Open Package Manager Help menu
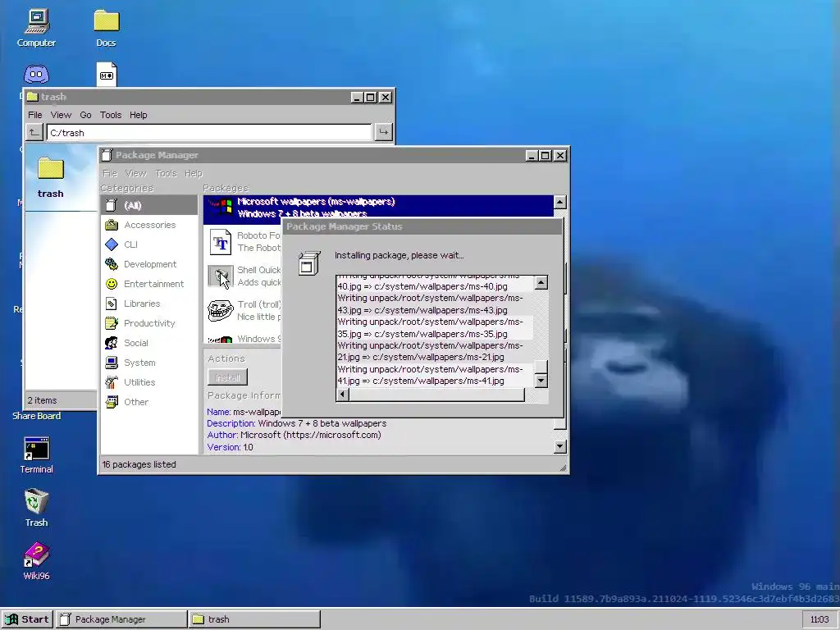 click(194, 174)
